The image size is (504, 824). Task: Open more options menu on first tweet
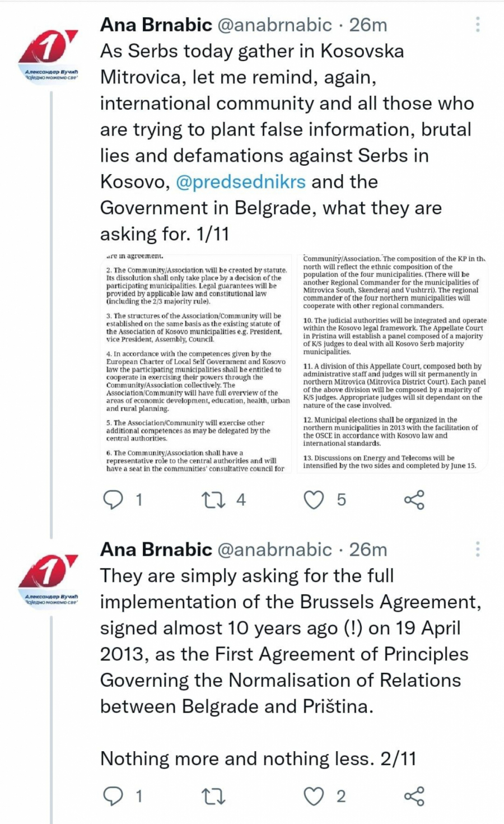pyautogui.click(x=477, y=25)
